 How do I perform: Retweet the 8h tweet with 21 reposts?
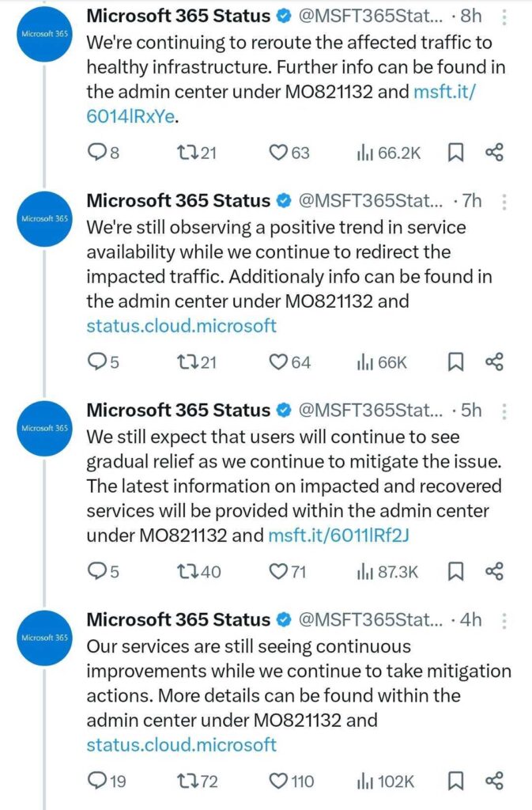(x=183, y=153)
